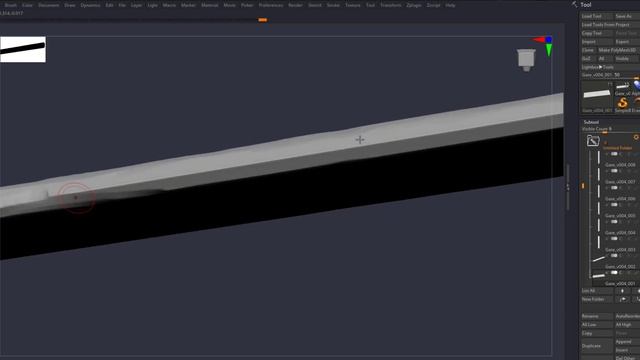640x360 pixels.
Task: Select the Untitled Folder row label
Action: click(x=618, y=148)
